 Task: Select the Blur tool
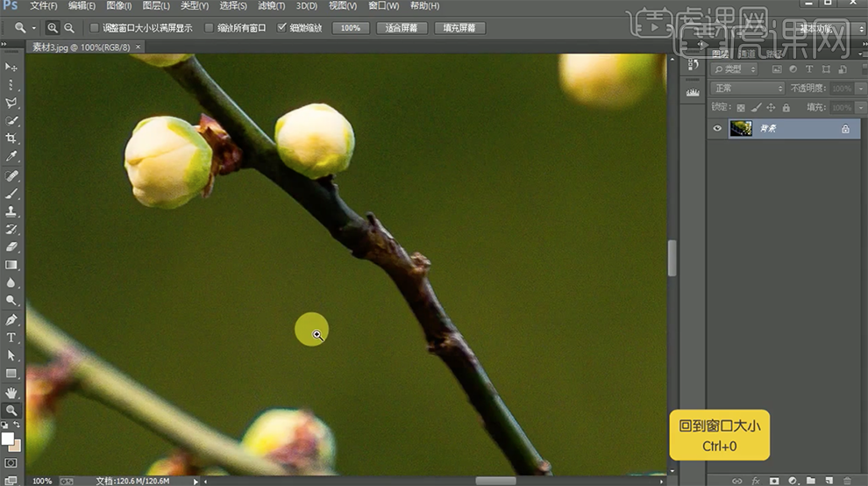[11, 282]
